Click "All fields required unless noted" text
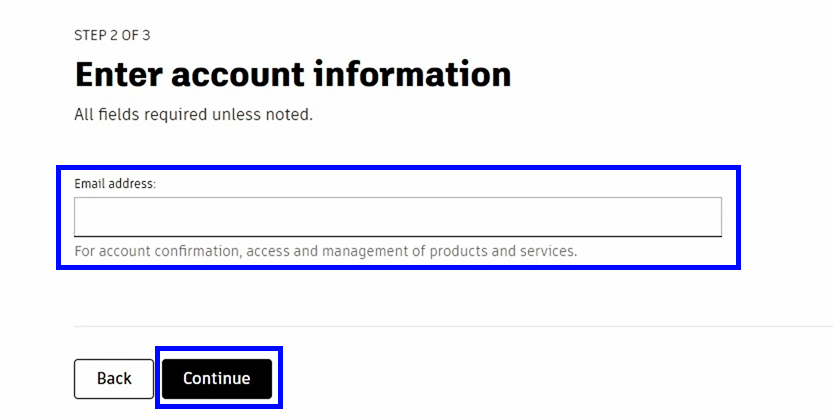The height and width of the screenshot is (419, 833). click(193, 114)
